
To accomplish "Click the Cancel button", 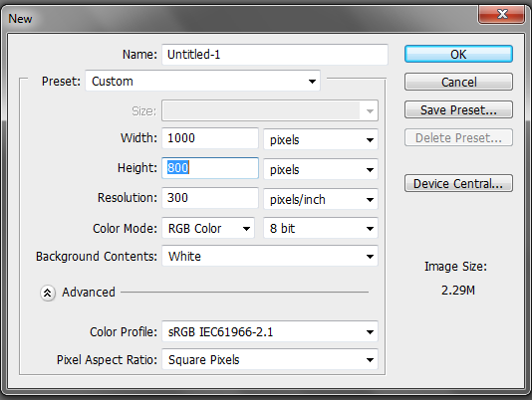I will (x=458, y=82).
